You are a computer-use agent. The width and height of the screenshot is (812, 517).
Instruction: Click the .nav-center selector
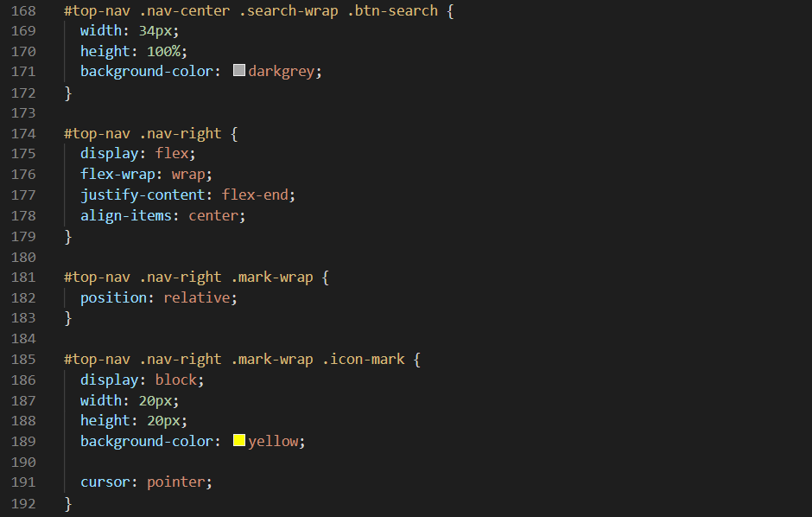(x=184, y=11)
